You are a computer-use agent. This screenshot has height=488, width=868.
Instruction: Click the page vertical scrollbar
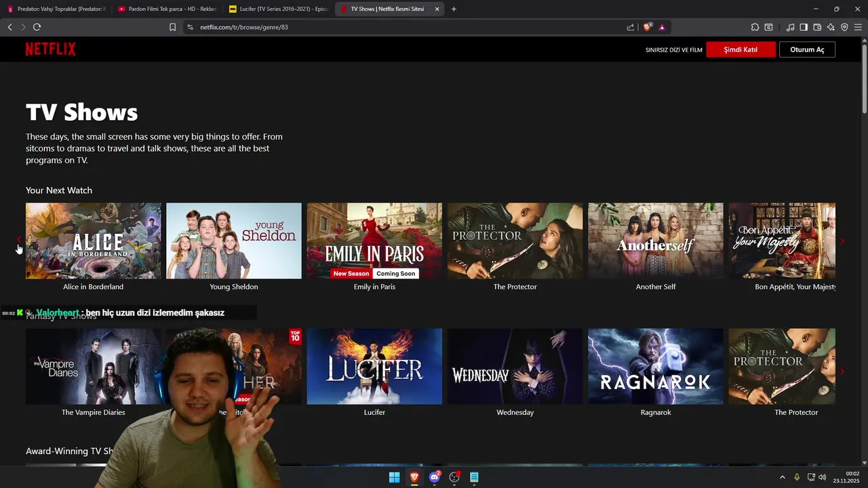tap(864, 78)
